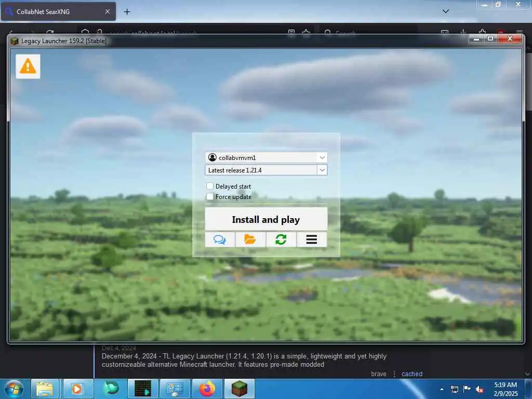
Task: Open a new browser tab with plus
Action: (127, 12)
